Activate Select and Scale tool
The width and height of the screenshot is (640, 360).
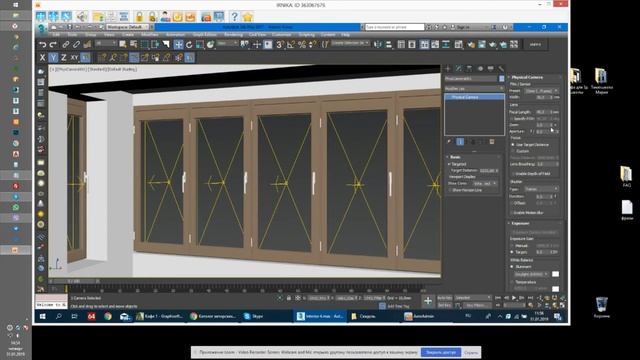[200, 44]
